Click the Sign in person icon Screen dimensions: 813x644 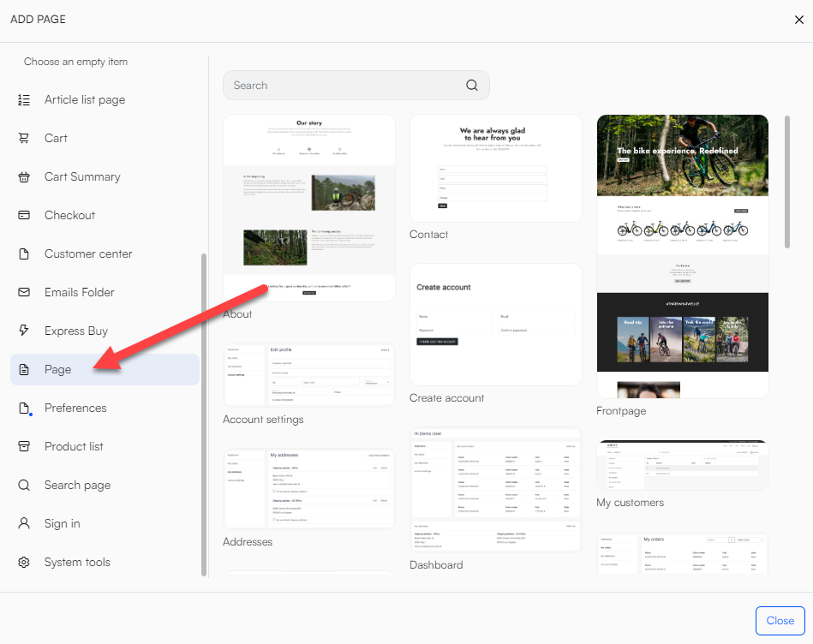[x=24, y=524]
